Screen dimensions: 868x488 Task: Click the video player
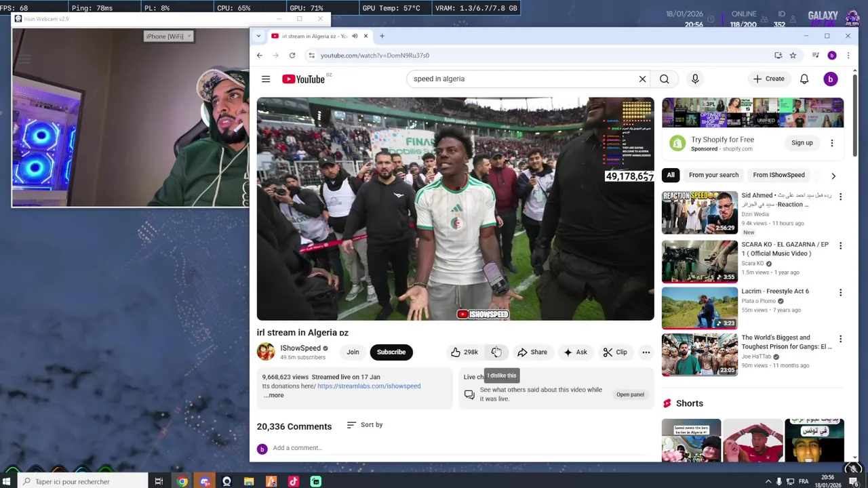click(456, 209)
